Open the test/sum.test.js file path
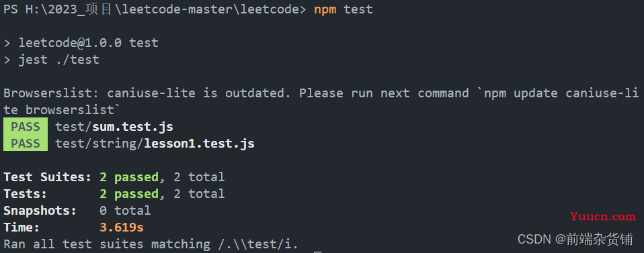 pyautogui.click(x=114, y=127)
